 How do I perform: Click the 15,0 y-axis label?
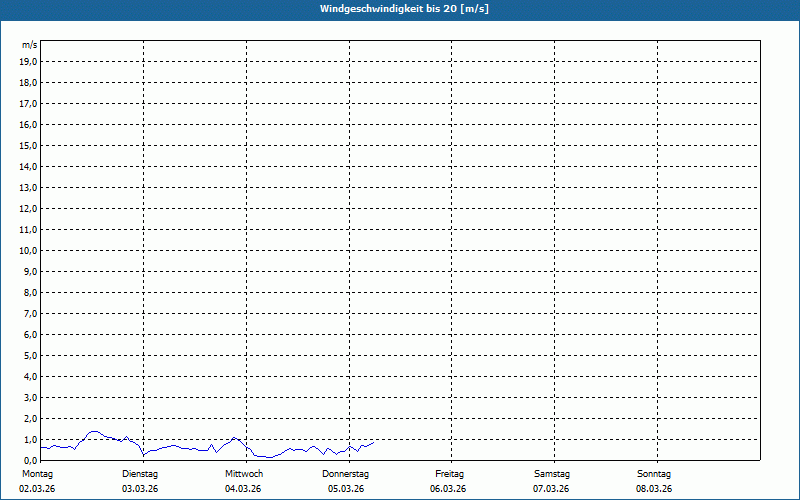(x=28, y=145)
